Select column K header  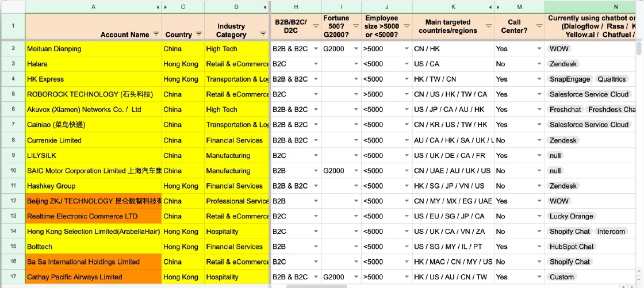point(453,6)
